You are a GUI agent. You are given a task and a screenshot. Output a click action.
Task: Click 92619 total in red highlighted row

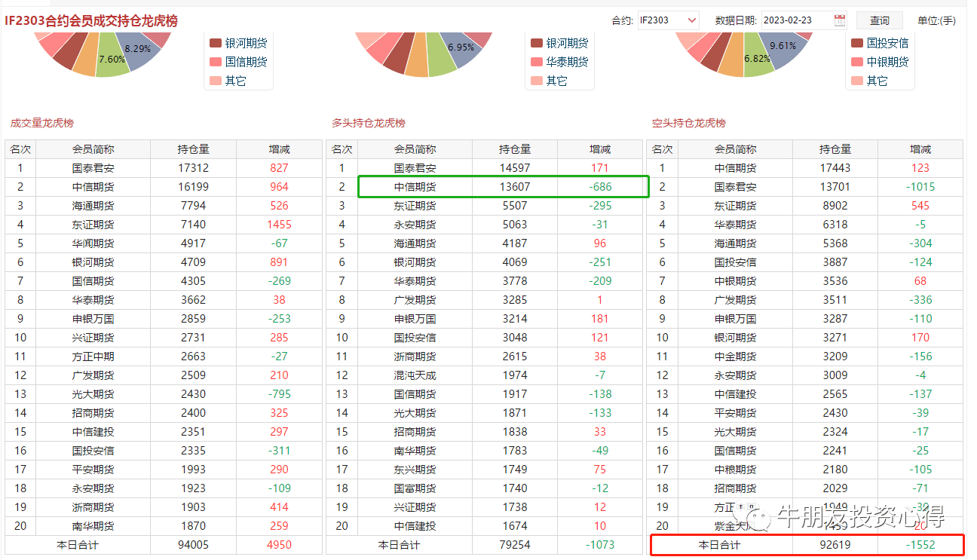(835, 545)
